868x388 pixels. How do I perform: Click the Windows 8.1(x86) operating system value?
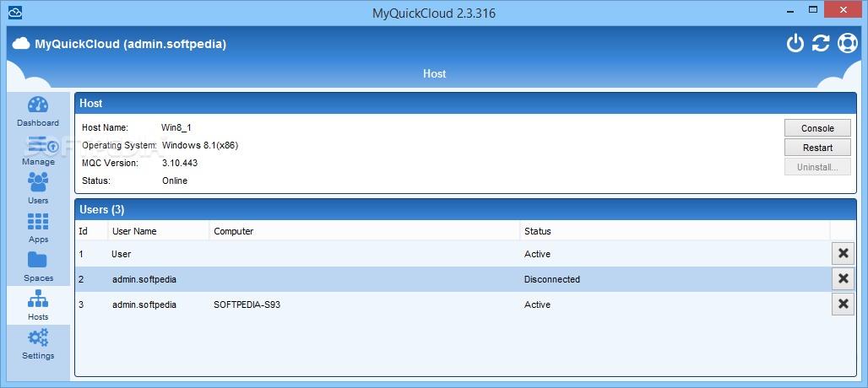(200, 145)
